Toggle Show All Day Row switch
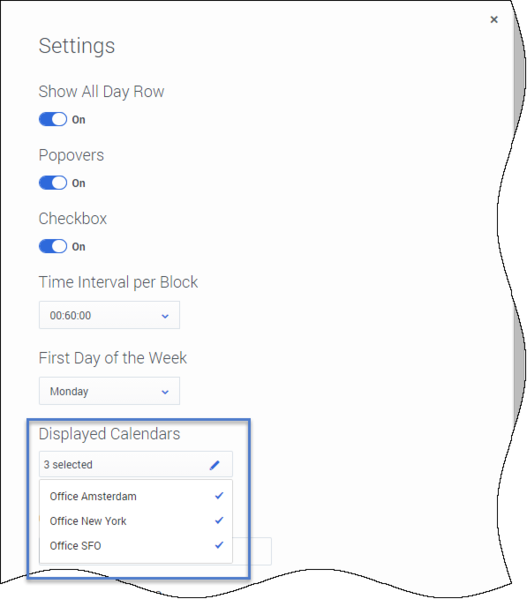This screenshot has height=599, width=527. click(53, 119)
